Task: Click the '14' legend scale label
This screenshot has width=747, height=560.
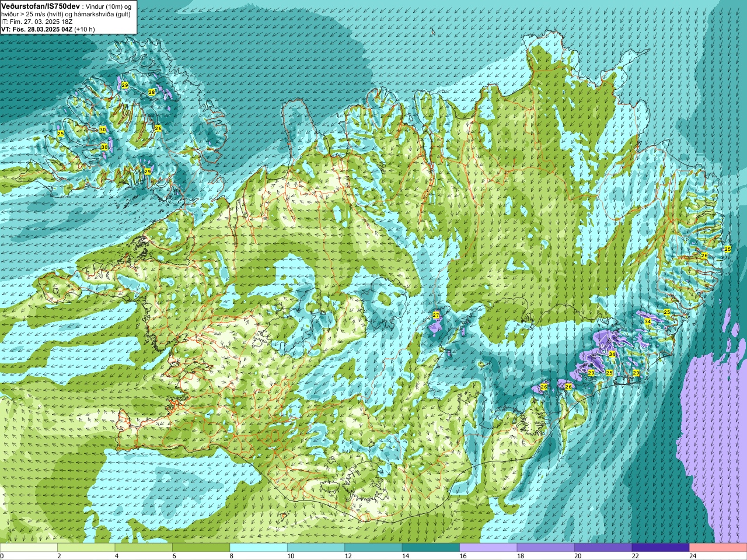Action: coord(406,556)
